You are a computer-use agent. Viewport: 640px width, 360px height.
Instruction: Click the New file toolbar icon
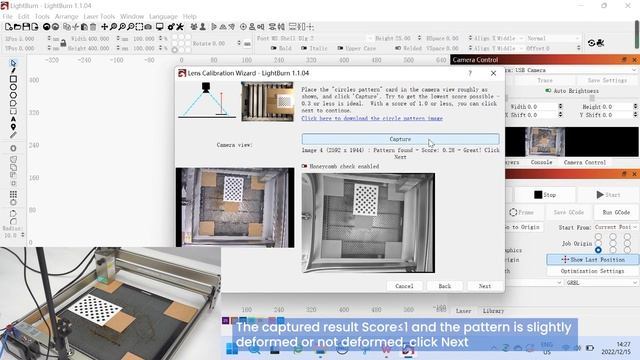(x=8, y=27)
